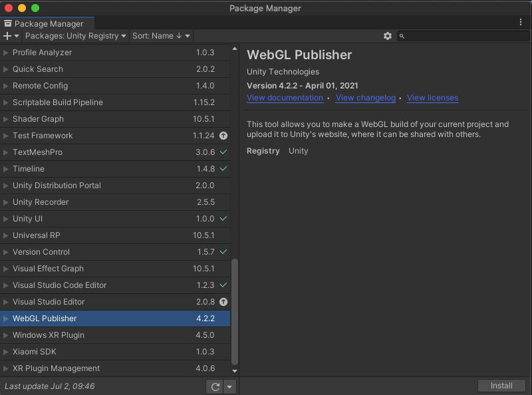Open the View documentation link
The height and width of the screenshot is (395, 532).
[285, 98]
